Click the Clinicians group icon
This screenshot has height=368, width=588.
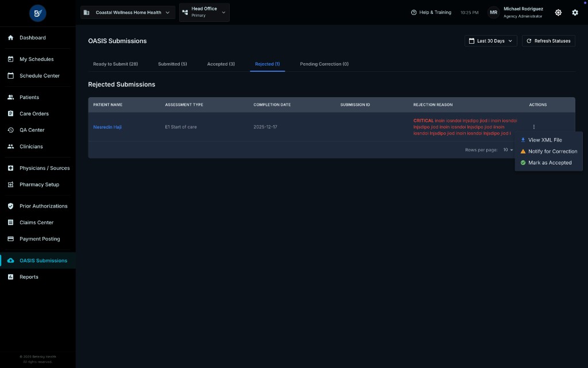[x=10, y=147]
